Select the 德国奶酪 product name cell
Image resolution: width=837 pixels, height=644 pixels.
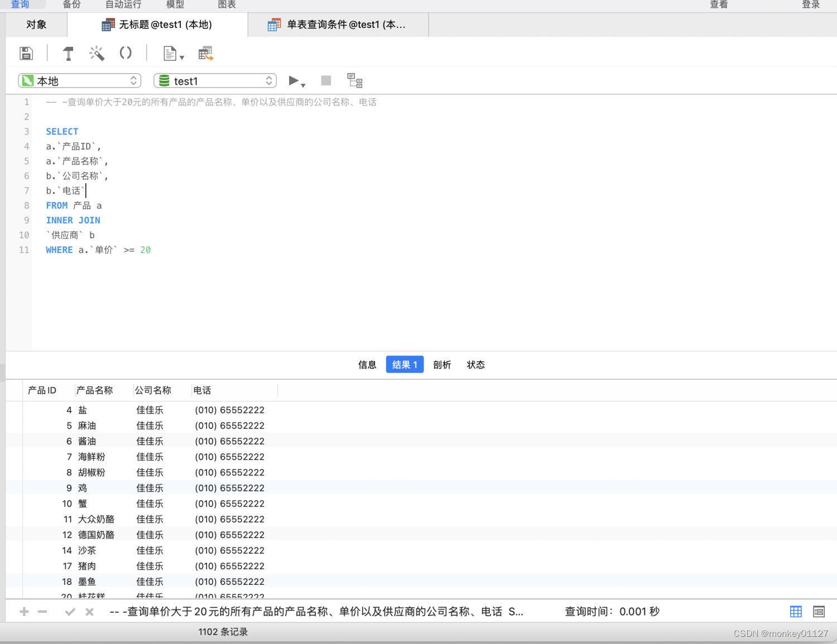96,535
